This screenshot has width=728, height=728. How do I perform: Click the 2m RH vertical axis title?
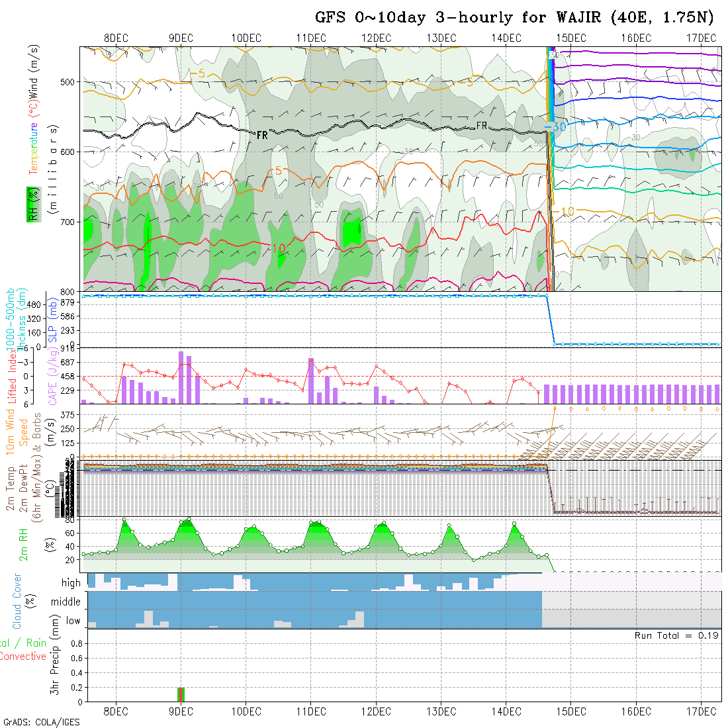click(x=24, y=543)
